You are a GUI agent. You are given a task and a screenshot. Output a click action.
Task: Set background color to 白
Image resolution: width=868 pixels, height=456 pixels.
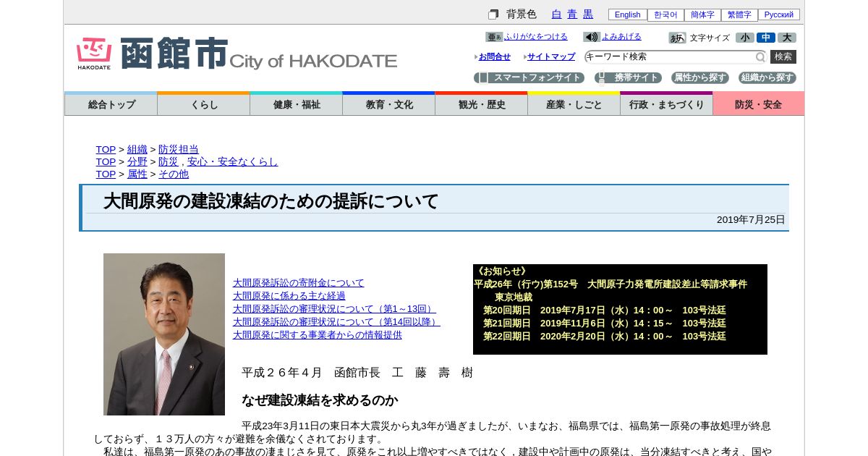[x=556, y=14]
